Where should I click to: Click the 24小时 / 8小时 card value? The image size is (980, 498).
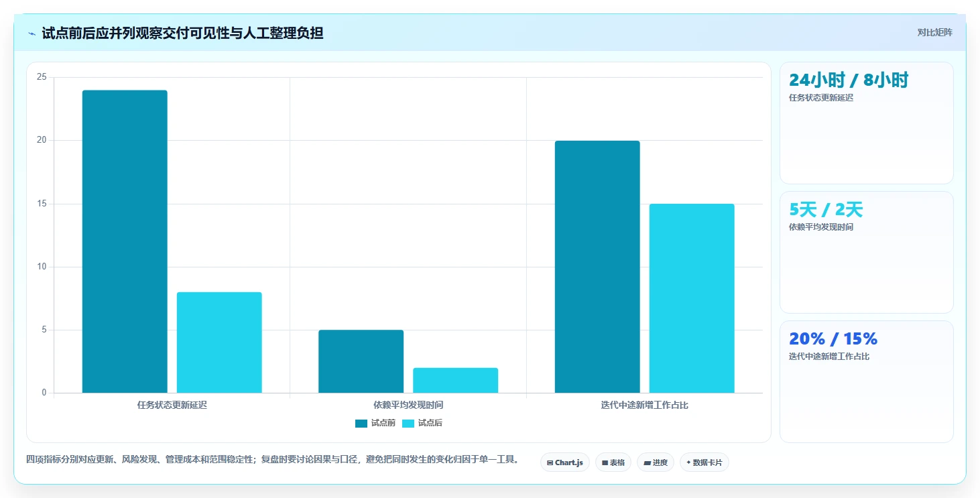(x=849, y=80)
